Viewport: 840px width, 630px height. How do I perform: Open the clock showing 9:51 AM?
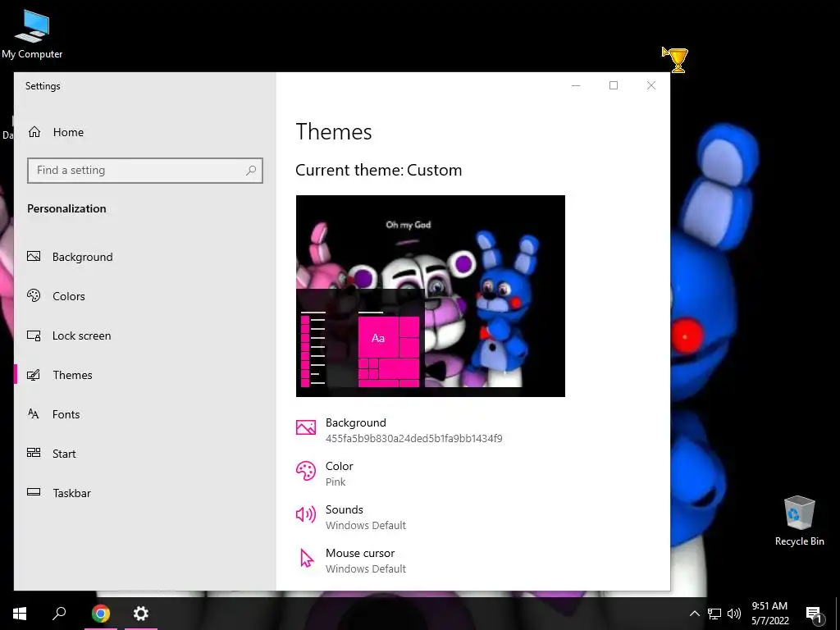[x=769, y=614]
